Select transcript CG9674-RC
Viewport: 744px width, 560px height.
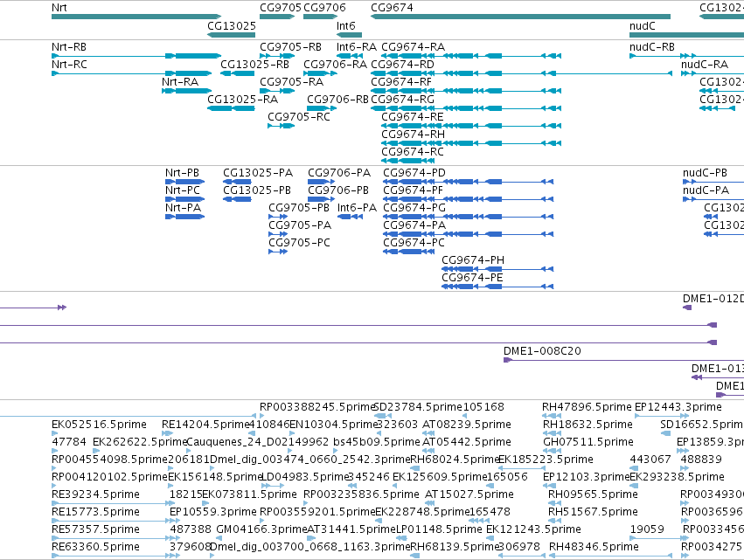point(408,162)
